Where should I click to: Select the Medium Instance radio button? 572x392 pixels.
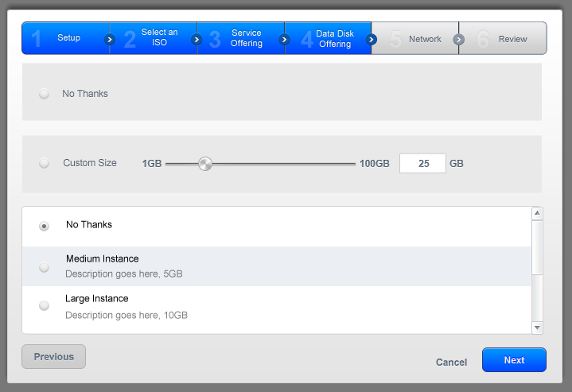pyautogui.click(x=45, y=267)
